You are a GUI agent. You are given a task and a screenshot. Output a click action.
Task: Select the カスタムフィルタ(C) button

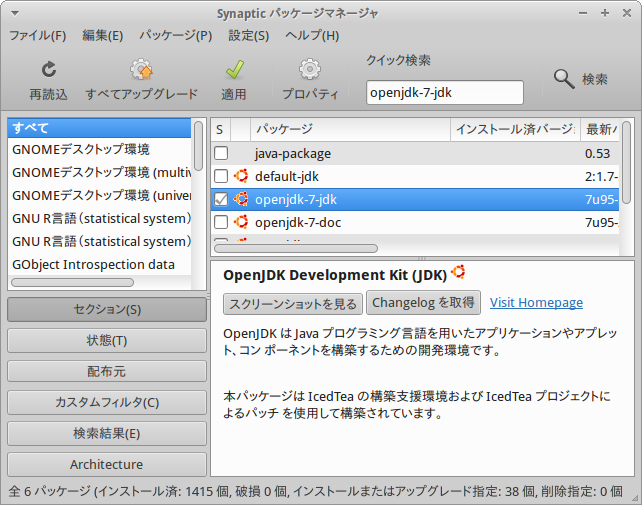tap(106, 402)
